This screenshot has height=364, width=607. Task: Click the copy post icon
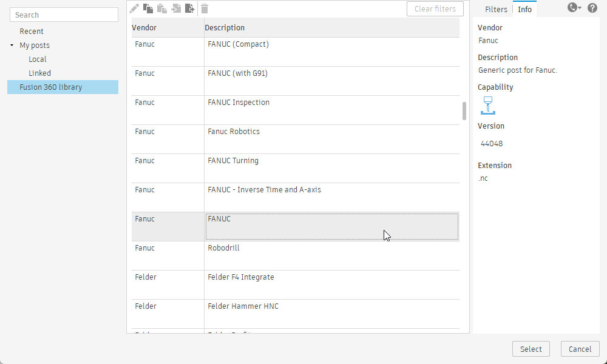[x=148, y=8]
